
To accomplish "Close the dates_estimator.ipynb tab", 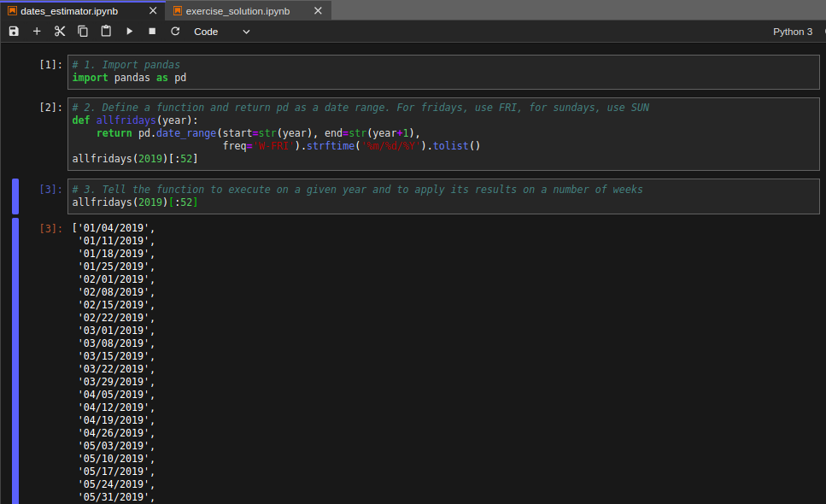I will pyautogui.click(x=153, y=10).
